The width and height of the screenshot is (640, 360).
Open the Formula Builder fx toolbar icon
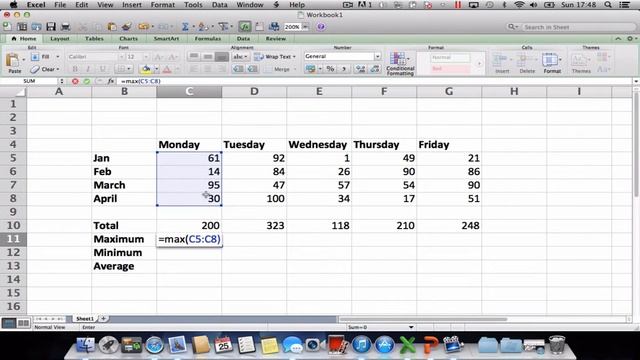[244, 27]
